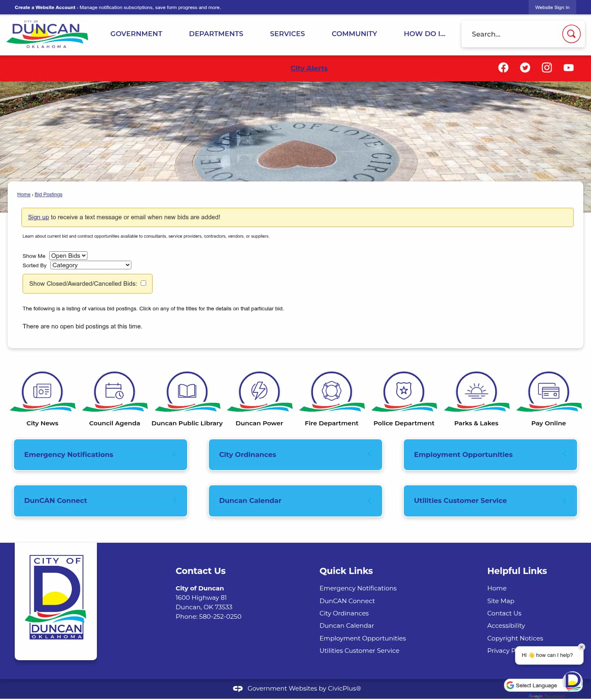
Task: Click the City of Duncan header logo
Action: tap(47, 34)
